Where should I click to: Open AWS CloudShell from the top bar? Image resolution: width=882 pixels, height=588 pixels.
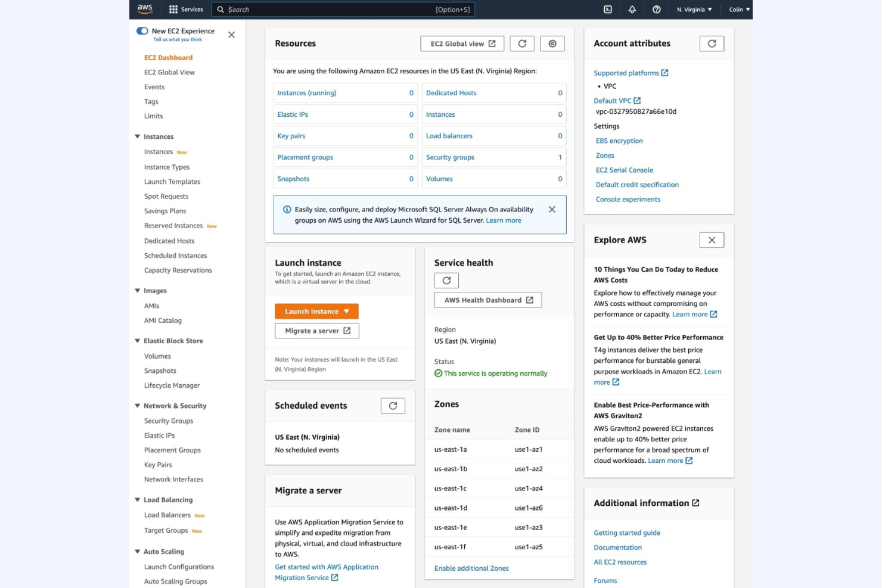(608, 10)
